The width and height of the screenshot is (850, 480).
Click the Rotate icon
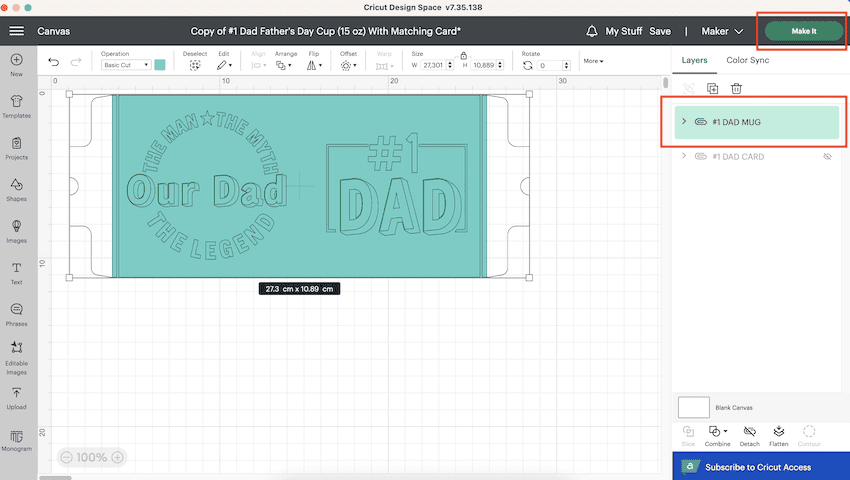click(x=527, y=65)
